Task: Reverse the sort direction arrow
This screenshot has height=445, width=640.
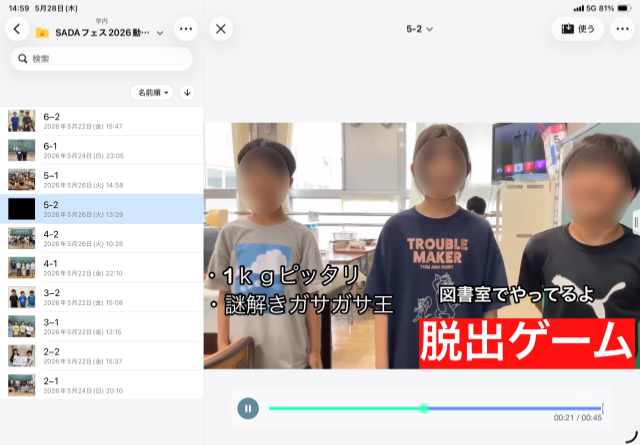Action: (187, 93)
